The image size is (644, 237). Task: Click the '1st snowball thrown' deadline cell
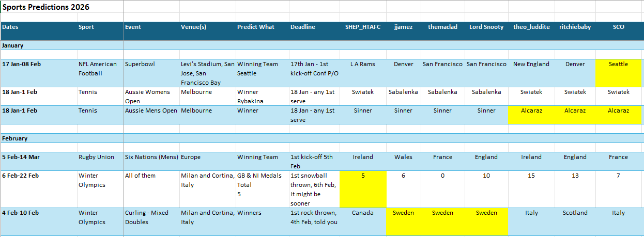pyautogui.click(x=314, y=189)
